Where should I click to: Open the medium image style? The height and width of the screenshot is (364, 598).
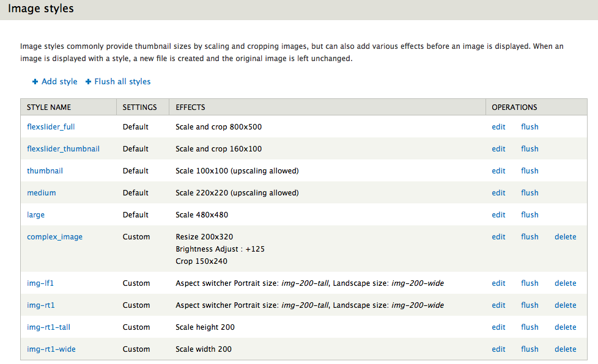(41, 192)
